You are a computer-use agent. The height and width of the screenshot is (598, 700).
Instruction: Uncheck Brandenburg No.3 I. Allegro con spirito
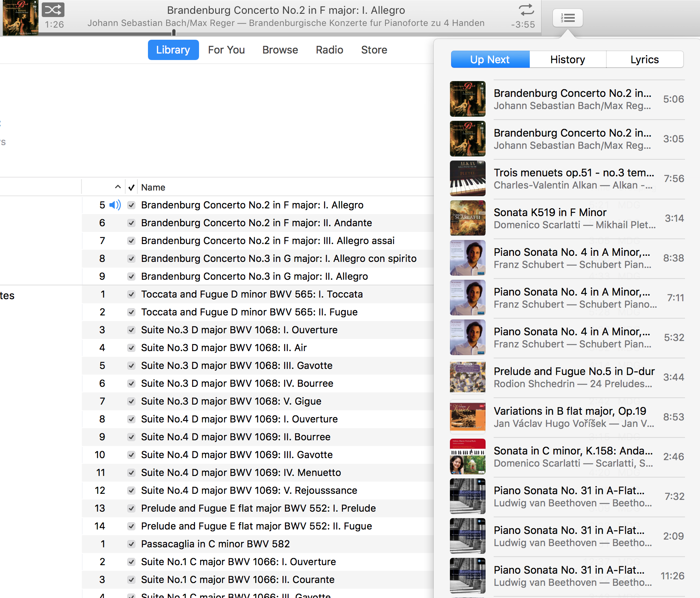click(x=131, y=259)
